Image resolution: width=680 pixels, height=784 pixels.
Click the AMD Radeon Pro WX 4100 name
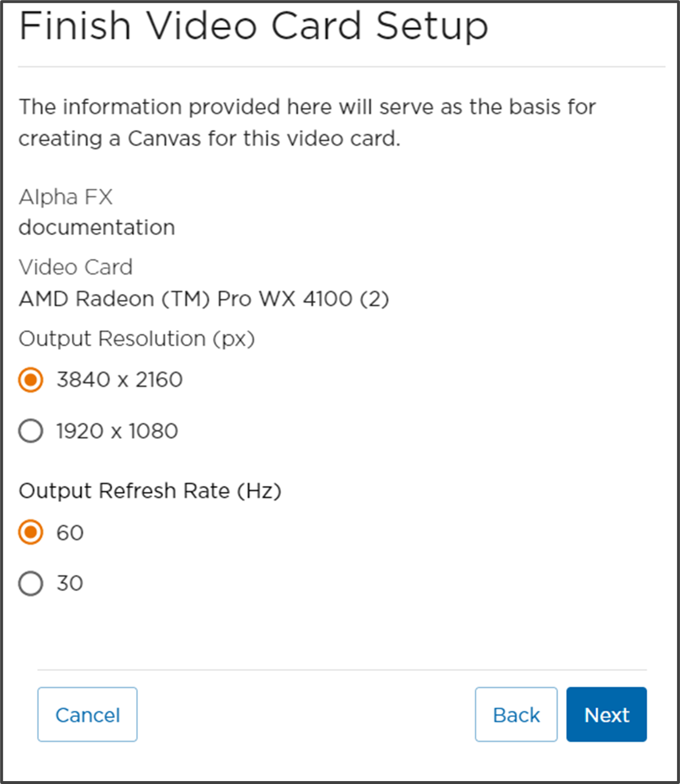click(x=204, y=299)
